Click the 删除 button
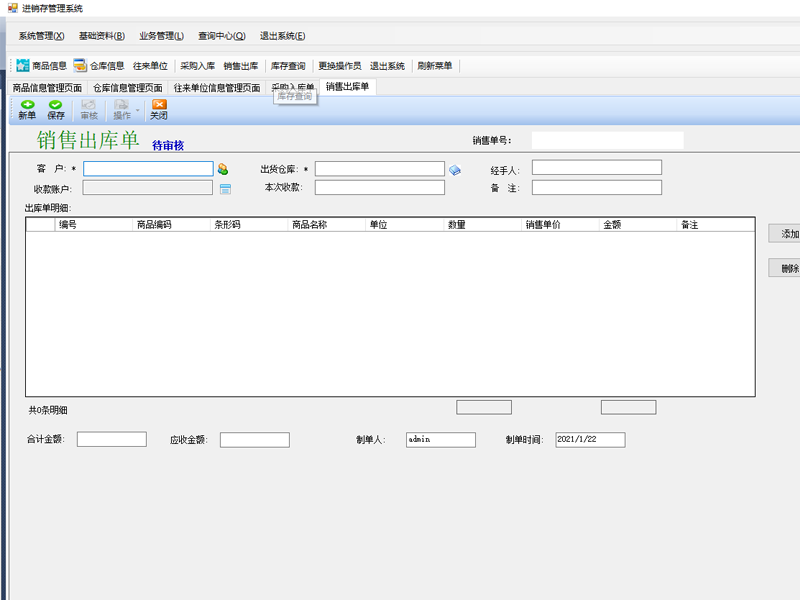 [784, 268]
